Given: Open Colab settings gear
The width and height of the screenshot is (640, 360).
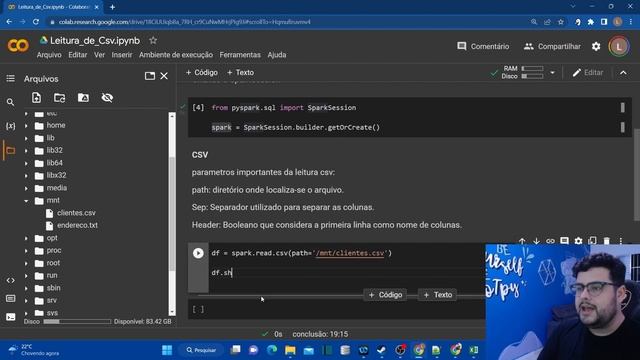Looking at the screenshot, I should (x=596, y=47).
